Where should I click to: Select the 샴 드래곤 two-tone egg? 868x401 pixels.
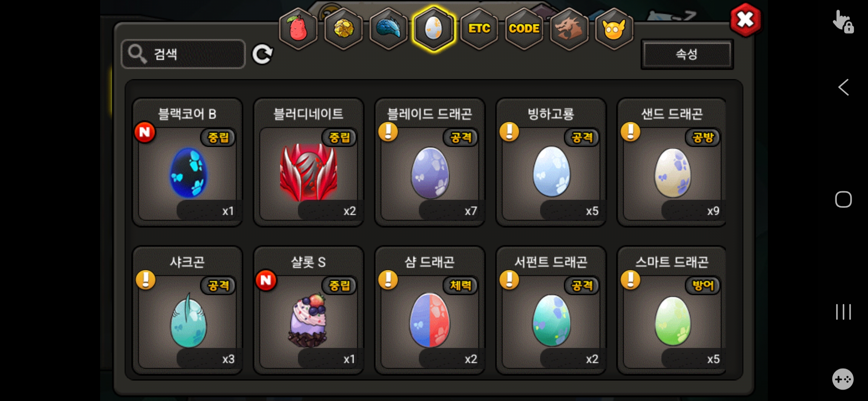[430, 310]
